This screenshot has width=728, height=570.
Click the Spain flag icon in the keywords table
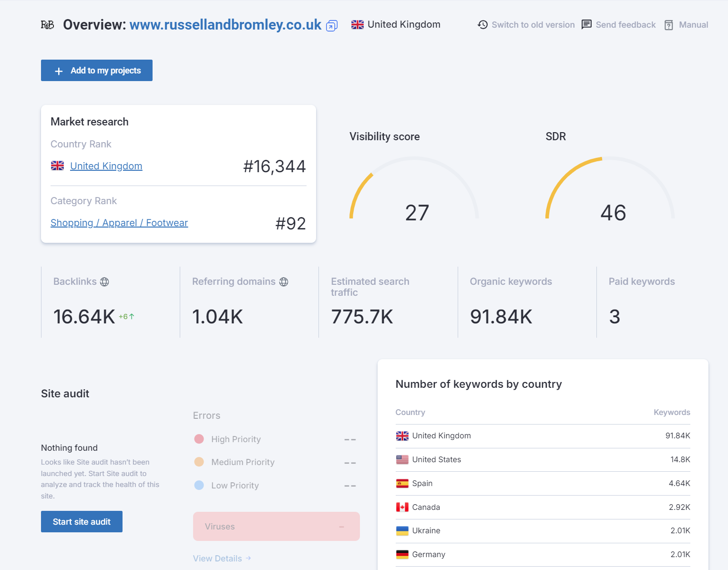tap(402, 483)
